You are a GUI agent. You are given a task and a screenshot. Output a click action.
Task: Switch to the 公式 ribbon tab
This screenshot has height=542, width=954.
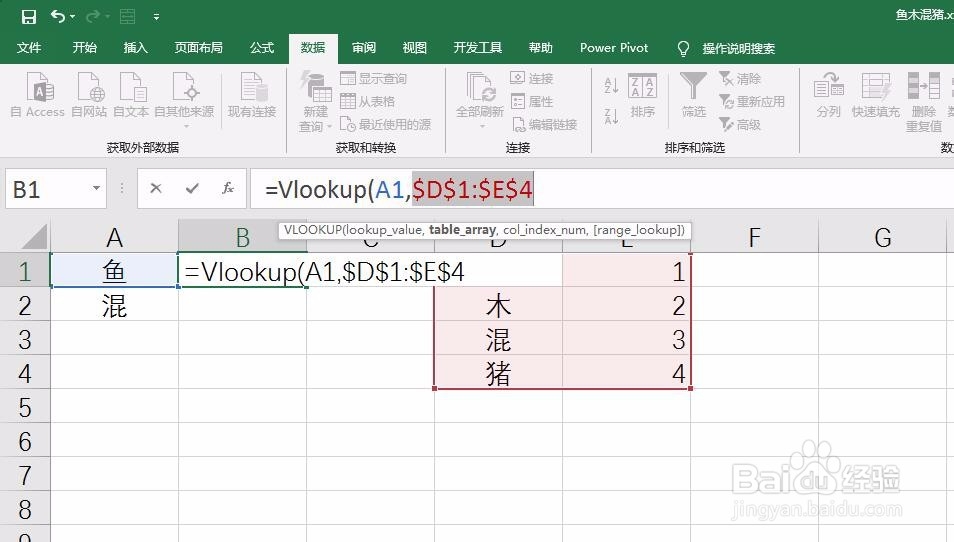262,47
